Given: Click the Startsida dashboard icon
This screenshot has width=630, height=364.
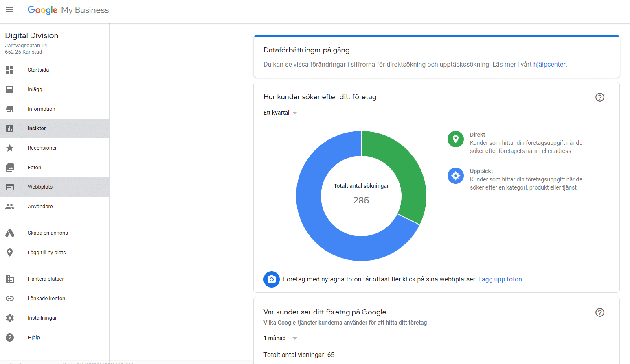Looking at the screenshot, I should click(x=10, y=70).
